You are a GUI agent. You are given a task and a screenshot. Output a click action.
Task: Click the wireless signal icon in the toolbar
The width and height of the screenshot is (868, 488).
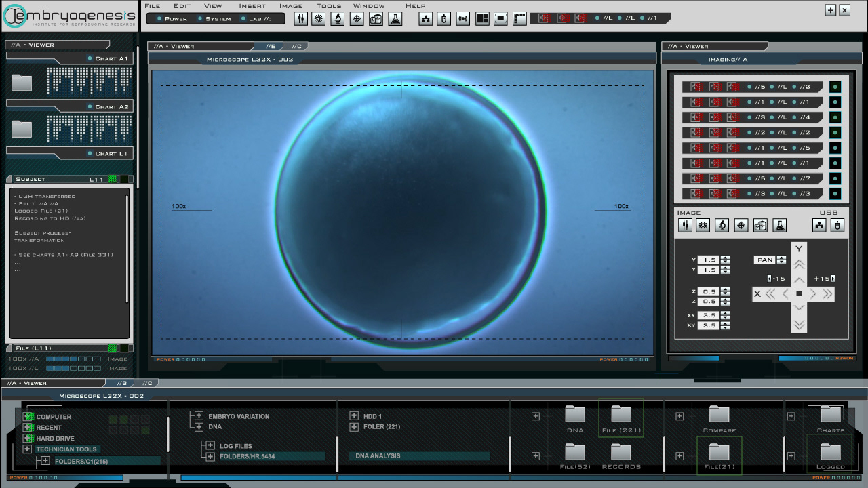pyautogui.click(x=463, y=18)
